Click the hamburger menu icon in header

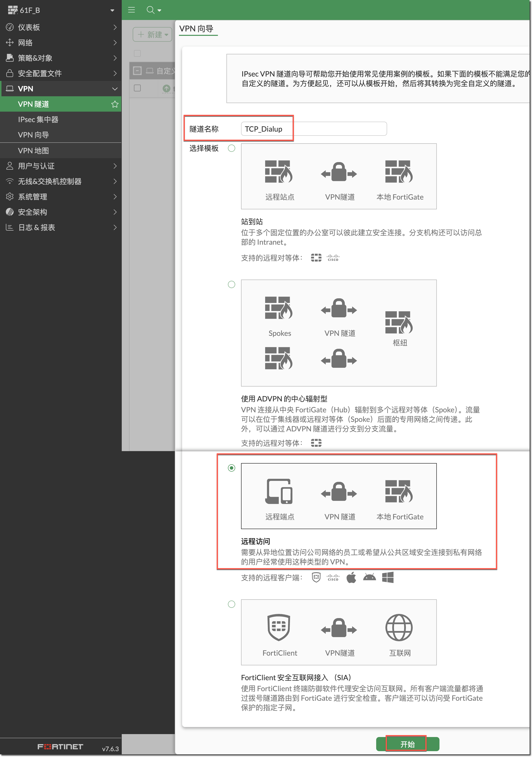click(131, 10)
